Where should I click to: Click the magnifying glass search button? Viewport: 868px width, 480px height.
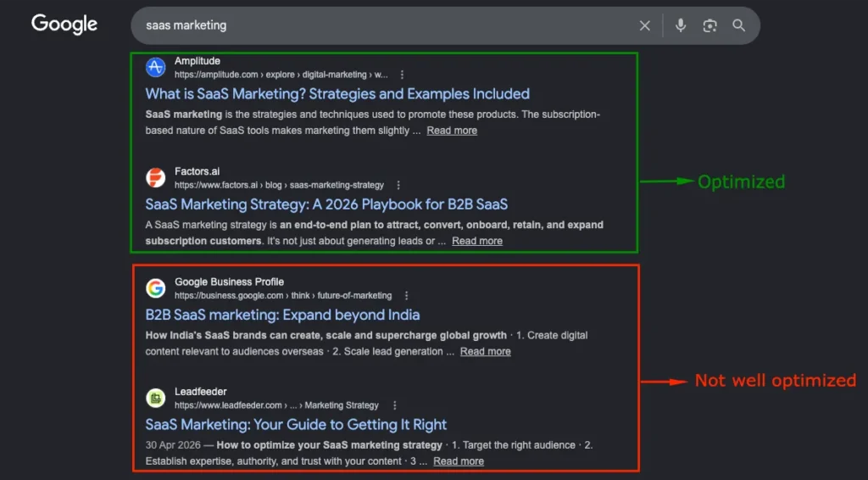pos(738,25)
